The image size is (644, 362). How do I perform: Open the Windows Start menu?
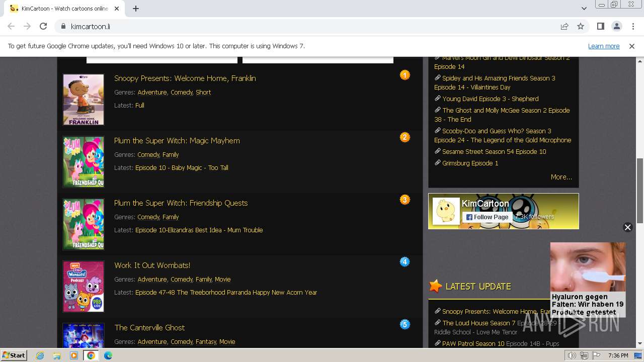pos(14,355)
